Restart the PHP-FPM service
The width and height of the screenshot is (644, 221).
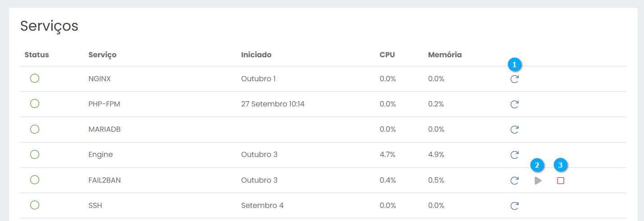pyautogui.click(x=514, y=105)
